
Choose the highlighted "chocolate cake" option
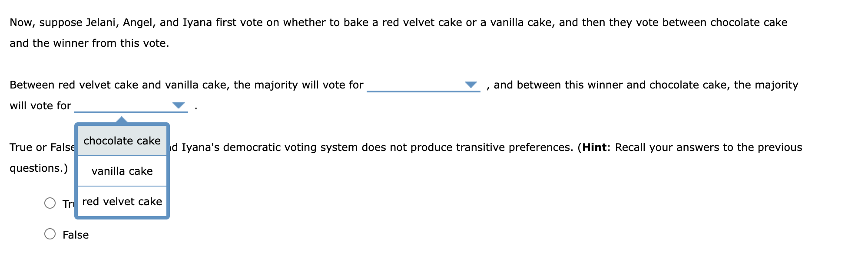tap(122, 141)
